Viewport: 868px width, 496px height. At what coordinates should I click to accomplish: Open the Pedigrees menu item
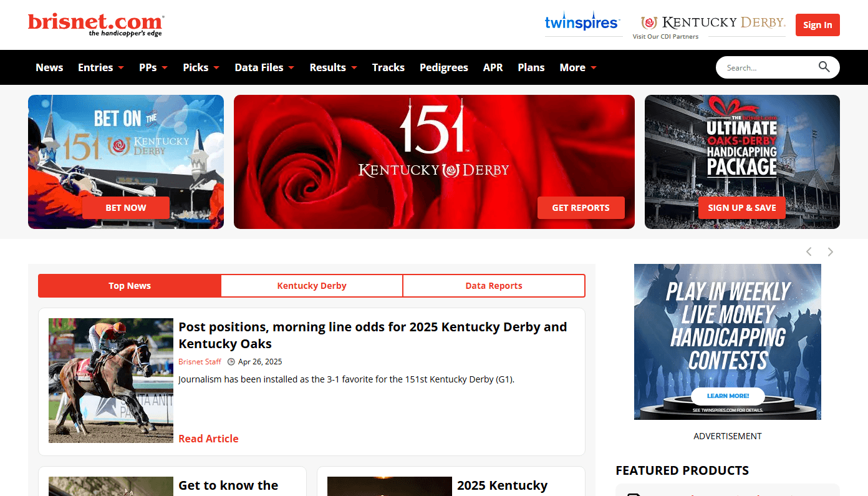pos(444,67)
